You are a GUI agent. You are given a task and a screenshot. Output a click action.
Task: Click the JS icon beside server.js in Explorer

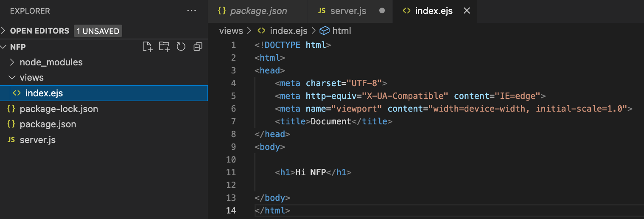tap(11, 140)
